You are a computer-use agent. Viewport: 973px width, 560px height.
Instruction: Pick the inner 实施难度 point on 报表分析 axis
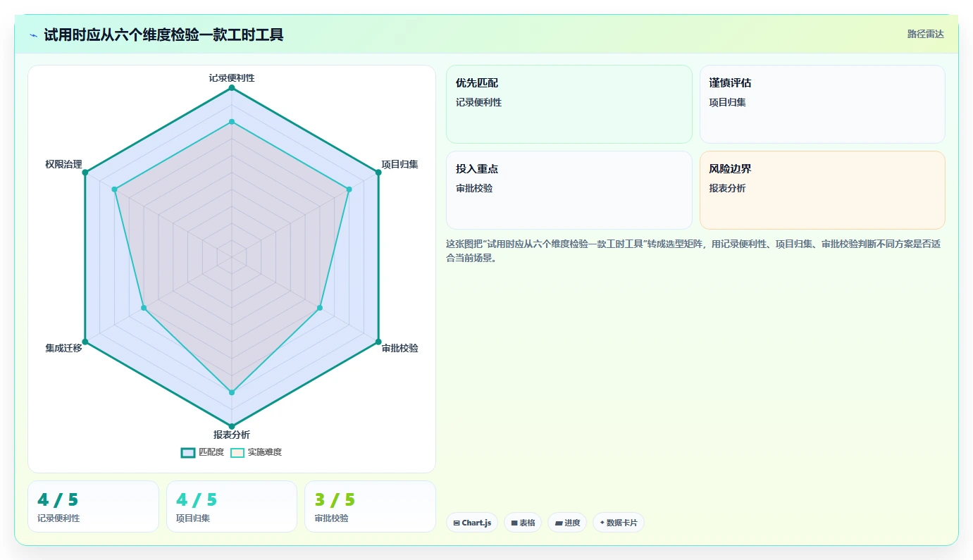point(231,392)
